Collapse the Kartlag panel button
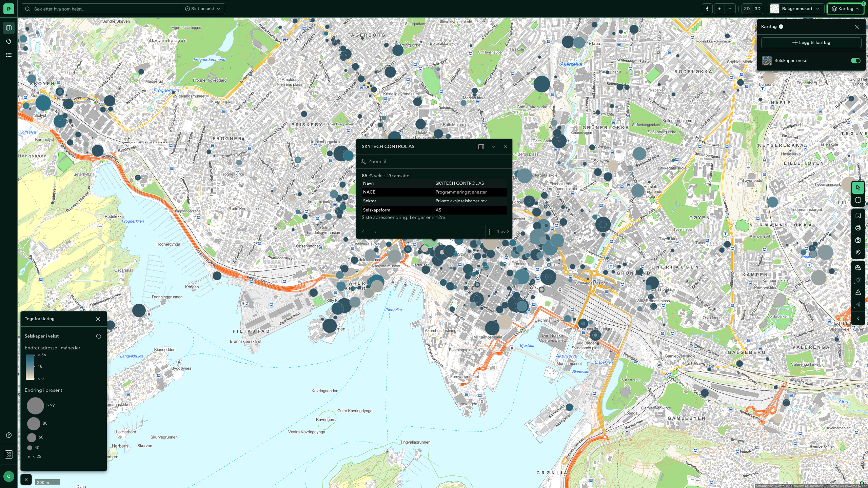Image resolution: width=868 pixels, height=488 pixels. point(845,9)
